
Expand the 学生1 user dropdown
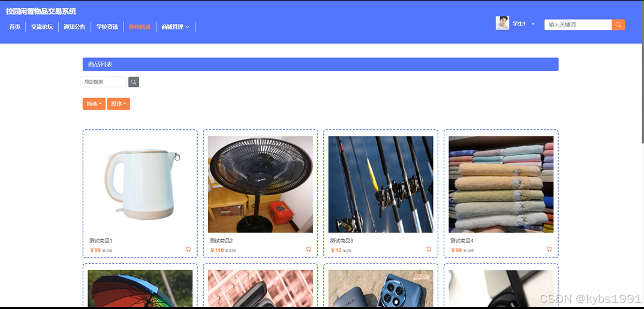pyautogui.click(x=523, y=24)
